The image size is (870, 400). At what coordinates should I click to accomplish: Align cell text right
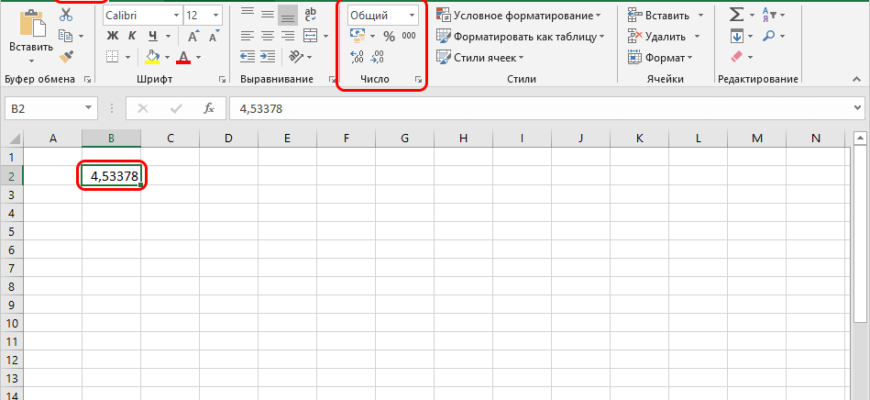(287, 36)
